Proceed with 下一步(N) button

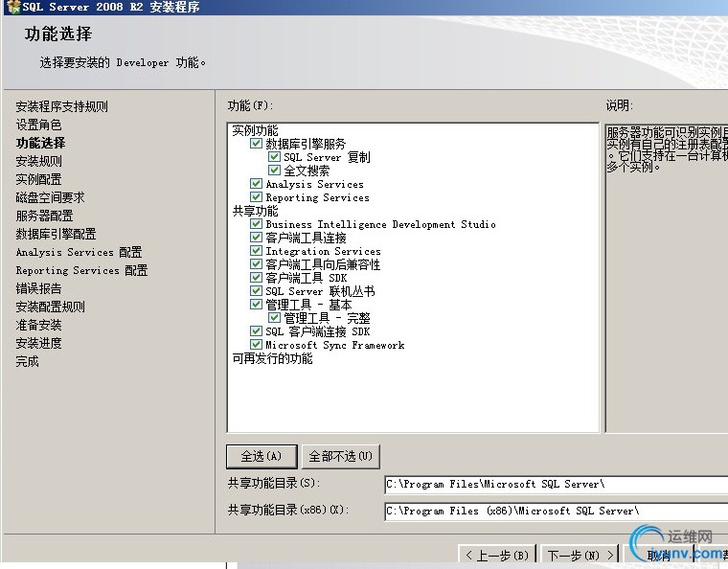(x=580, y=555)
